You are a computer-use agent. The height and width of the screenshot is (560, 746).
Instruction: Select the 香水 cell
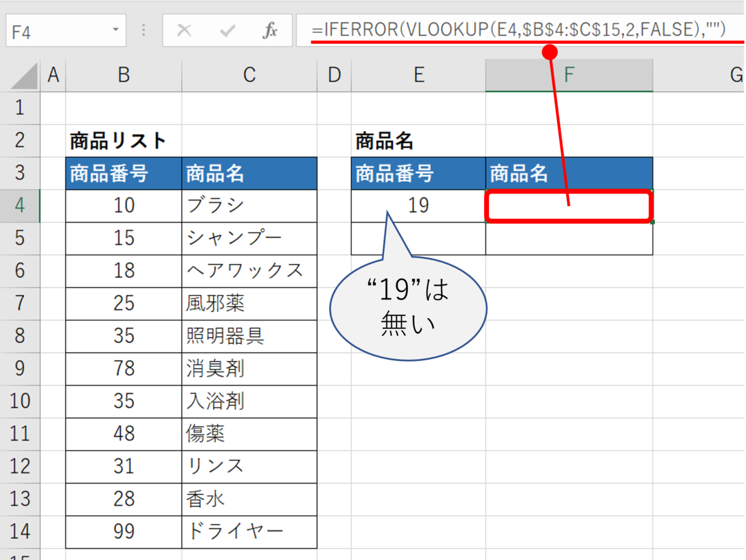click(x=249, y=498)
